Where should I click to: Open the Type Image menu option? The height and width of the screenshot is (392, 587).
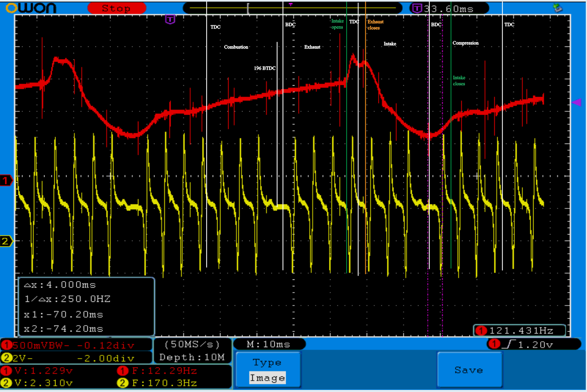(268, 370)
